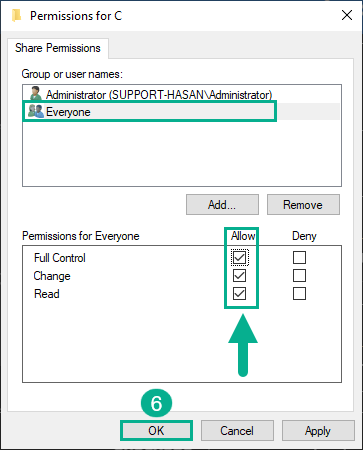The height and width of the screenshot is (450, 363).
Task: Click the folder icon in the title bar
Action: coord(16,15)
